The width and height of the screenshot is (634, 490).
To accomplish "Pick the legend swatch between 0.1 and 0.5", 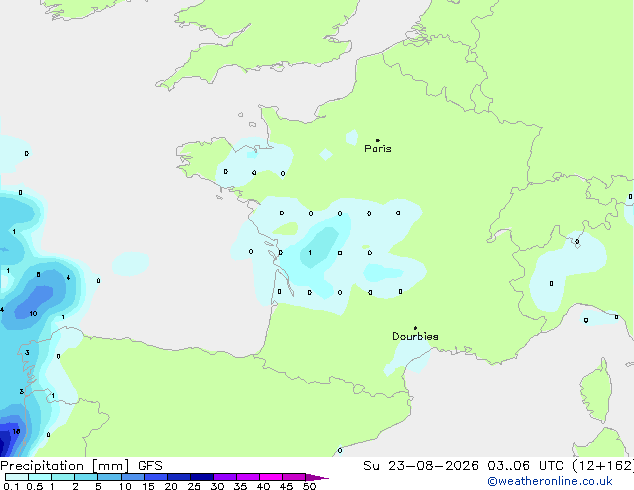I will click(17, 477).
